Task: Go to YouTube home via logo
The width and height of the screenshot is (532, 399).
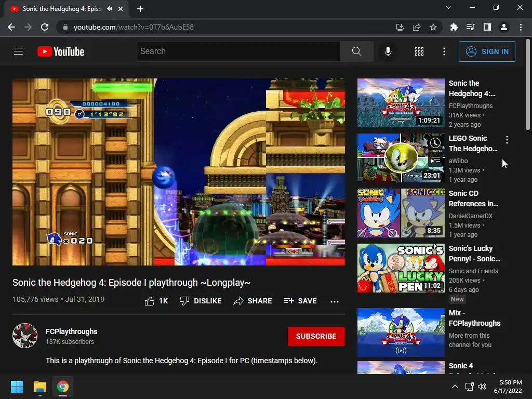Action: (x=61, y=51)
